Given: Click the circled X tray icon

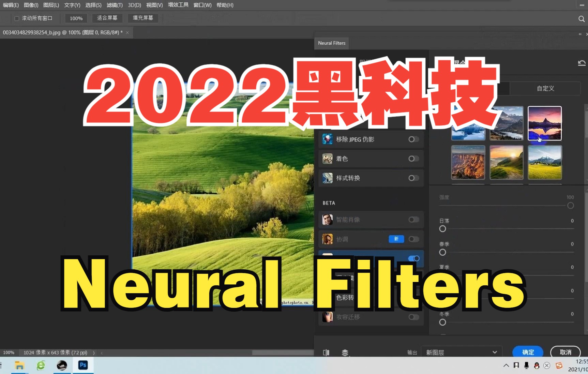Looking at the screenshot, I should pyautogui.click(x=547, y=365).
